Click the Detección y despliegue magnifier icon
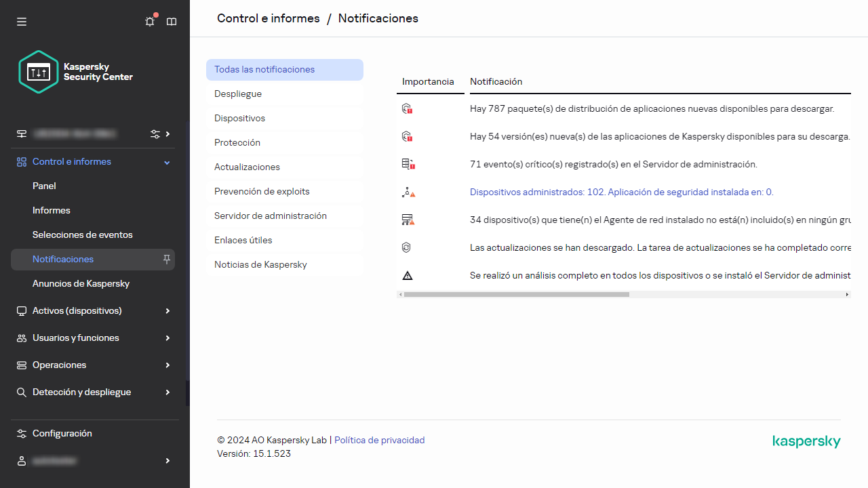Image resolution: width=868 pixels, height=488 pixels. click(22, 392)
